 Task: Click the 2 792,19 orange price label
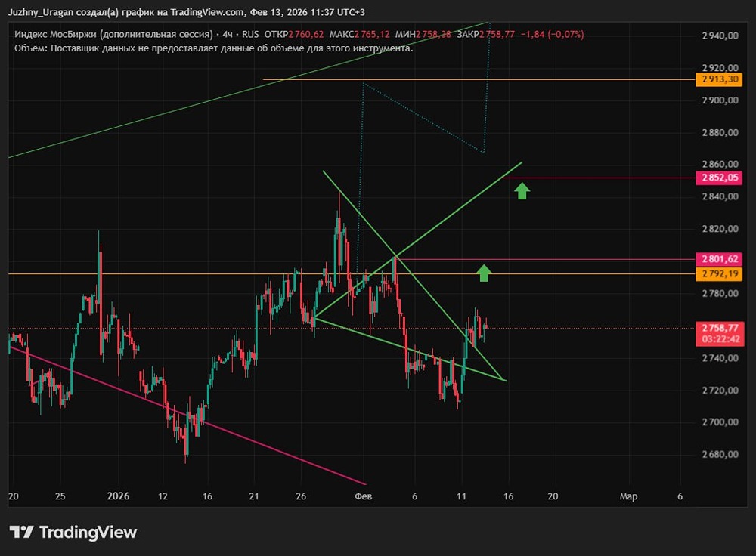719,274
